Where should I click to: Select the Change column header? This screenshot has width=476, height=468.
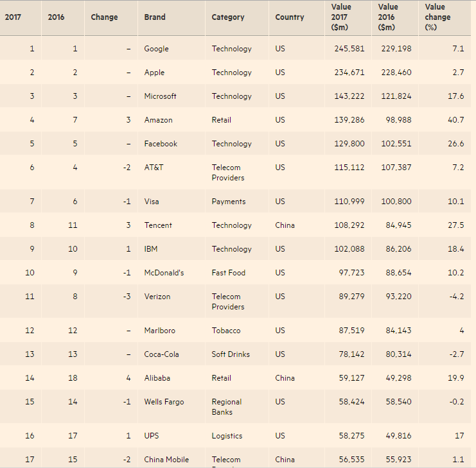click(x=104, y=17)
